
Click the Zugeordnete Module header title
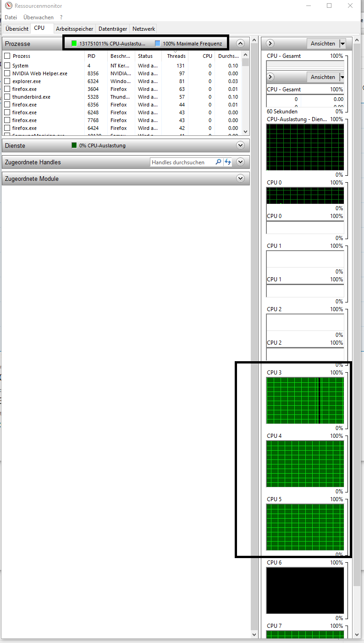tap(32, 179)
